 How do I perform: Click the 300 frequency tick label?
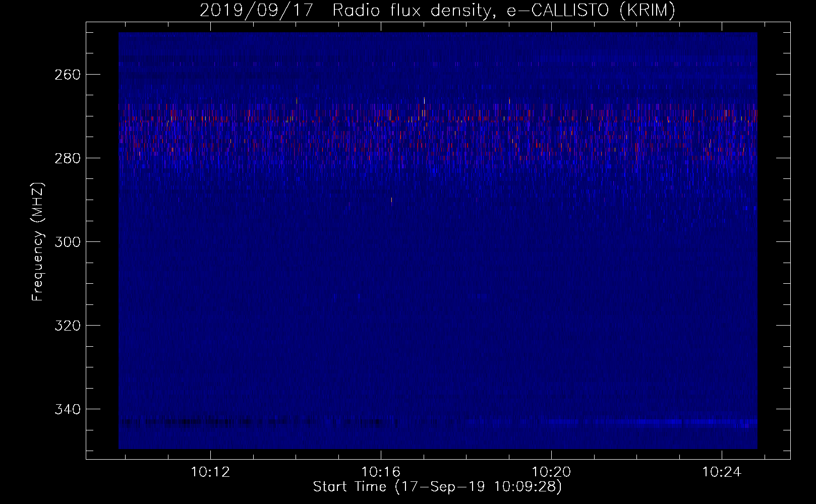click(67, 242)
